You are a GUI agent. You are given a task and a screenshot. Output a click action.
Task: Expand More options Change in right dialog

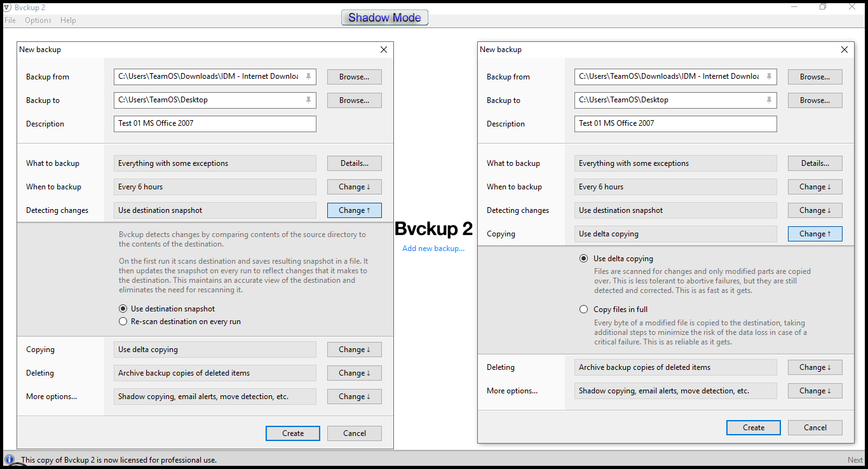(x=815, y=391)
